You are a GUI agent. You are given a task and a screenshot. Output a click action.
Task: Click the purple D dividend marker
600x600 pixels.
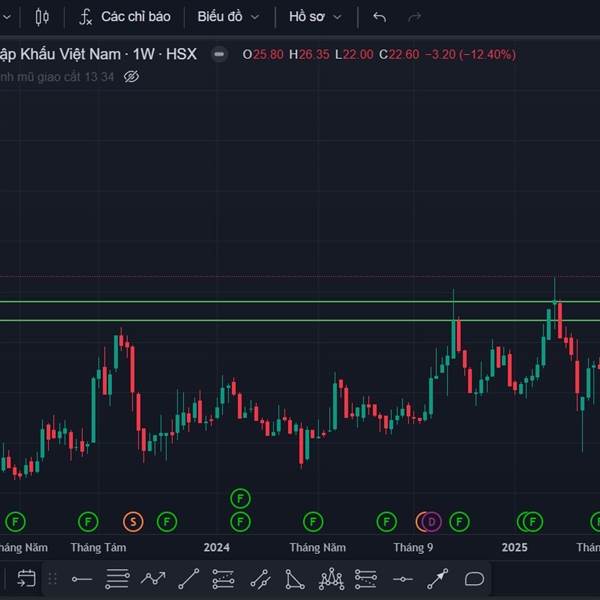pyautogui.click(x=432, y=522)
